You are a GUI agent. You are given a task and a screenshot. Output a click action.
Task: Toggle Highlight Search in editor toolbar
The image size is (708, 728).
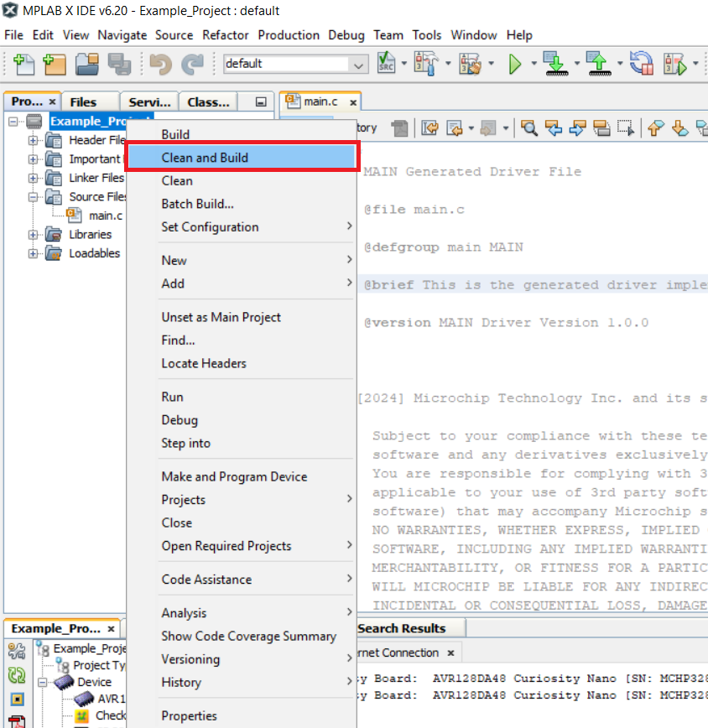(601, 127)
